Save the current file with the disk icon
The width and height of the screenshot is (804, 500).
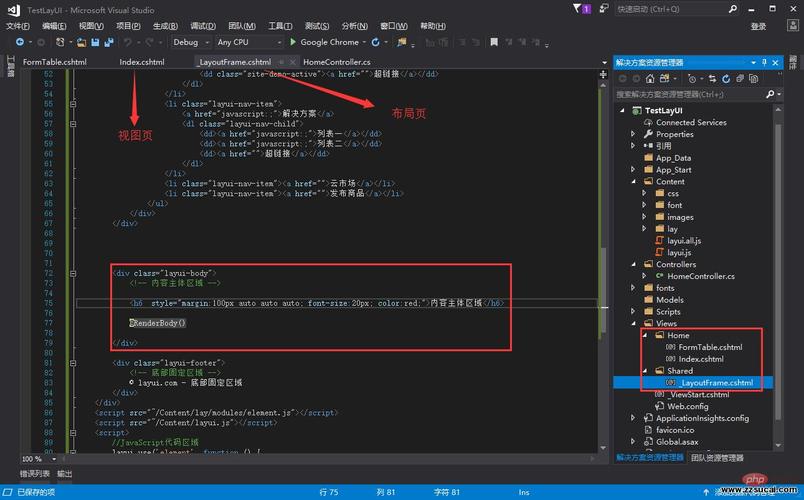[x=95, y=42]
